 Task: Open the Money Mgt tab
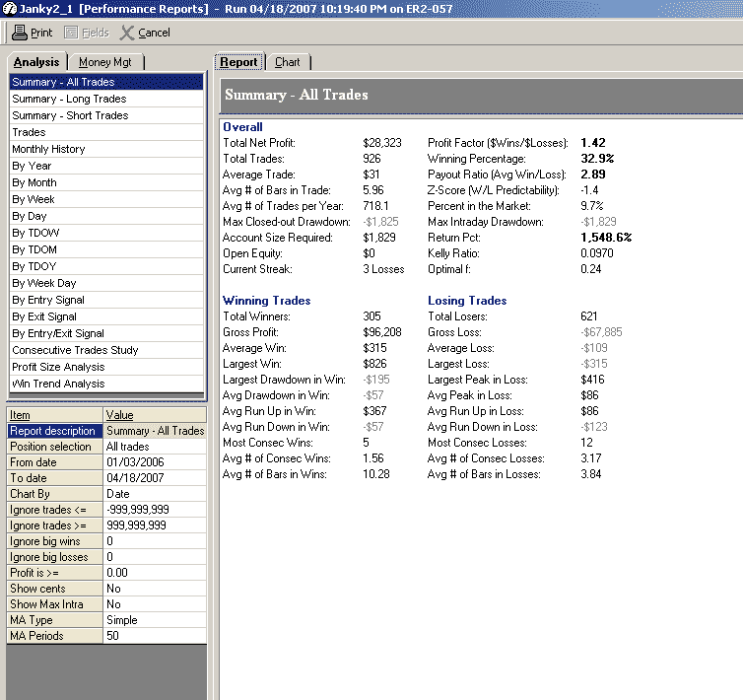click(104, 62)
